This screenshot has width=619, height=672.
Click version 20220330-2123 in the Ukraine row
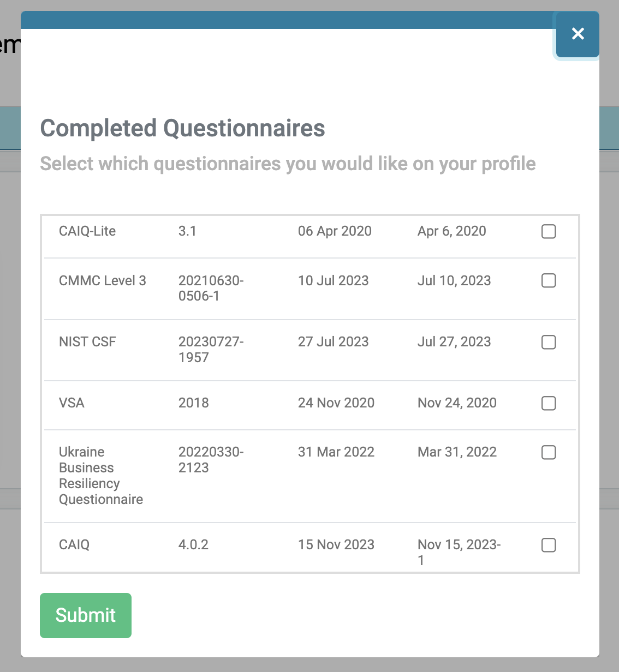tap(212, 460)
